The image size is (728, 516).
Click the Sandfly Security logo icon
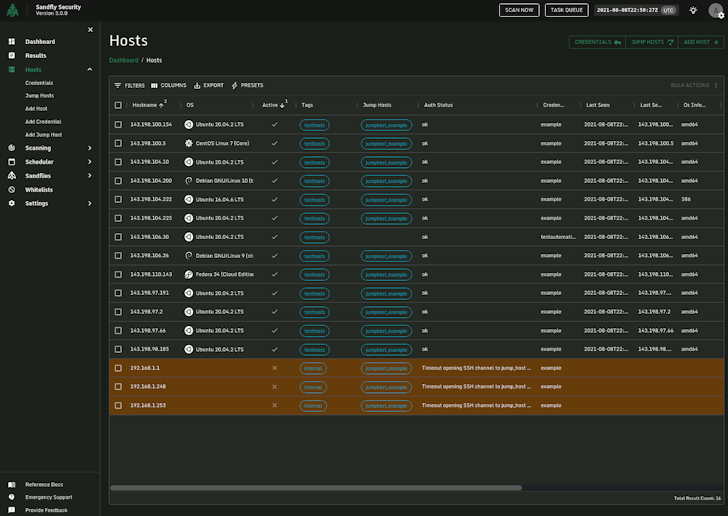[13, 10]
